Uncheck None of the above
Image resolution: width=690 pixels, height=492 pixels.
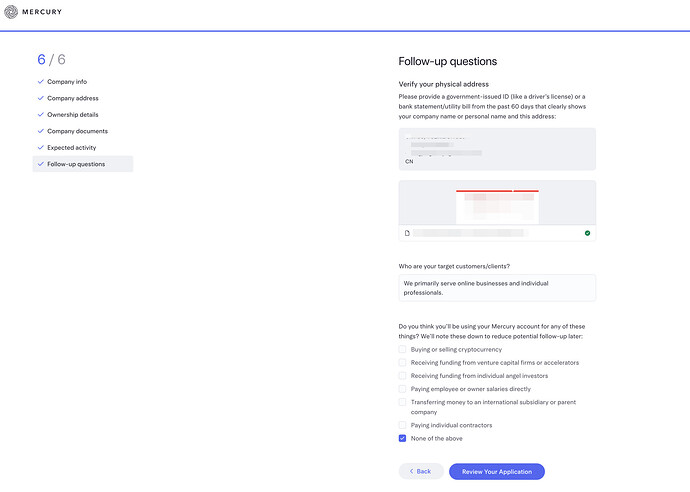coord(402,438)
